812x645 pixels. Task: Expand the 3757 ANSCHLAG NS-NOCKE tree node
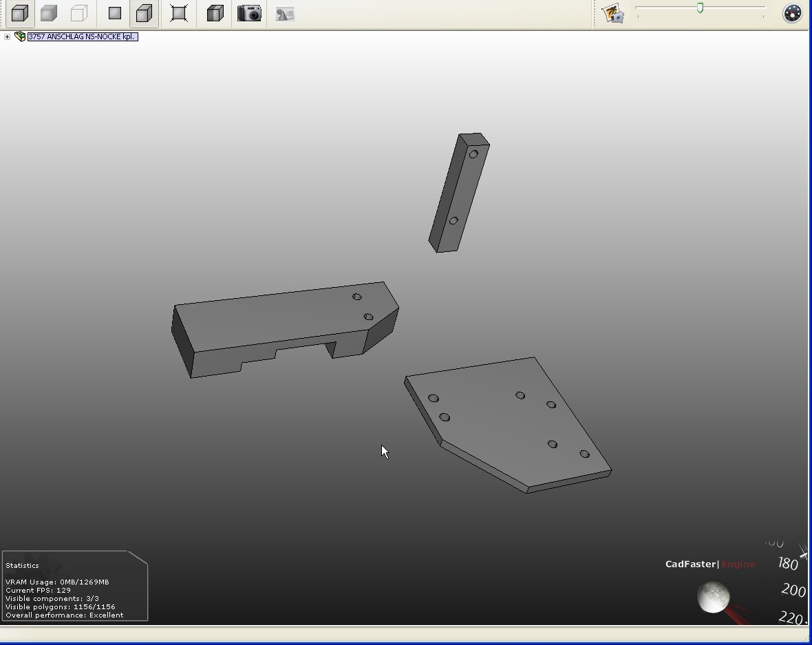coord(7,36)
